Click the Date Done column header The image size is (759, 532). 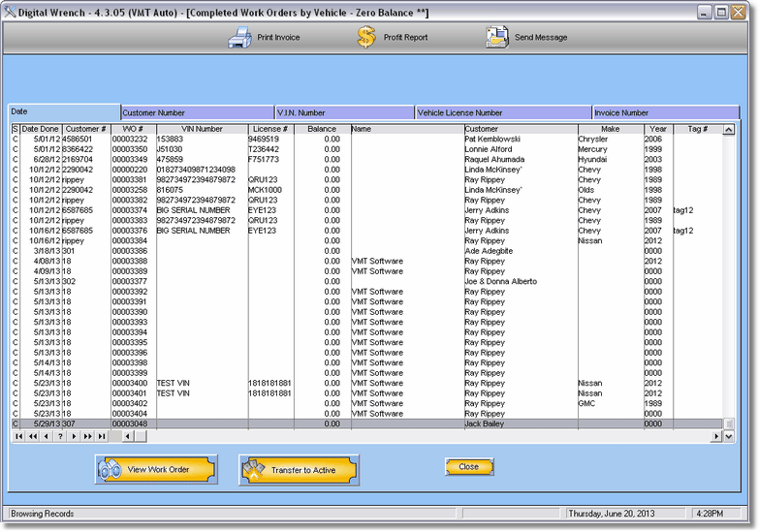(40, 129)
